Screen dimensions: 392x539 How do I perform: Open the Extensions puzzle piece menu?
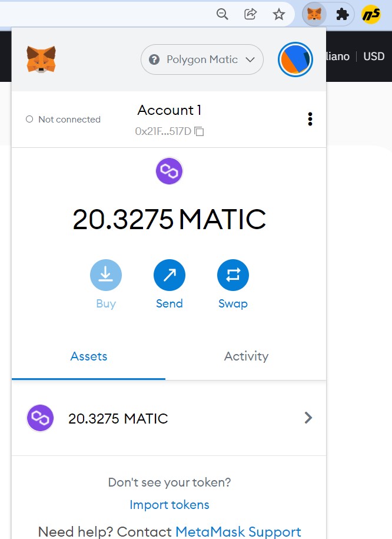(343, 15)
